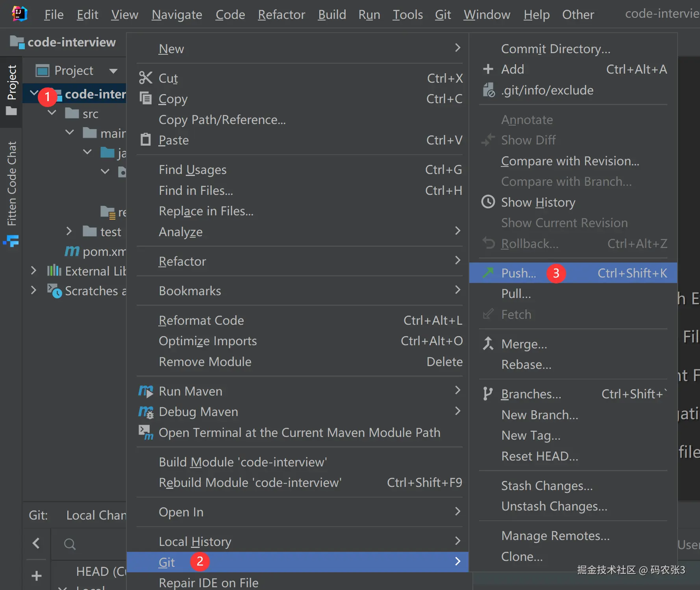Choose New Branch... from Git submenu
The width and height of the screenshot is (700, 590).
[x=573, y=414]
